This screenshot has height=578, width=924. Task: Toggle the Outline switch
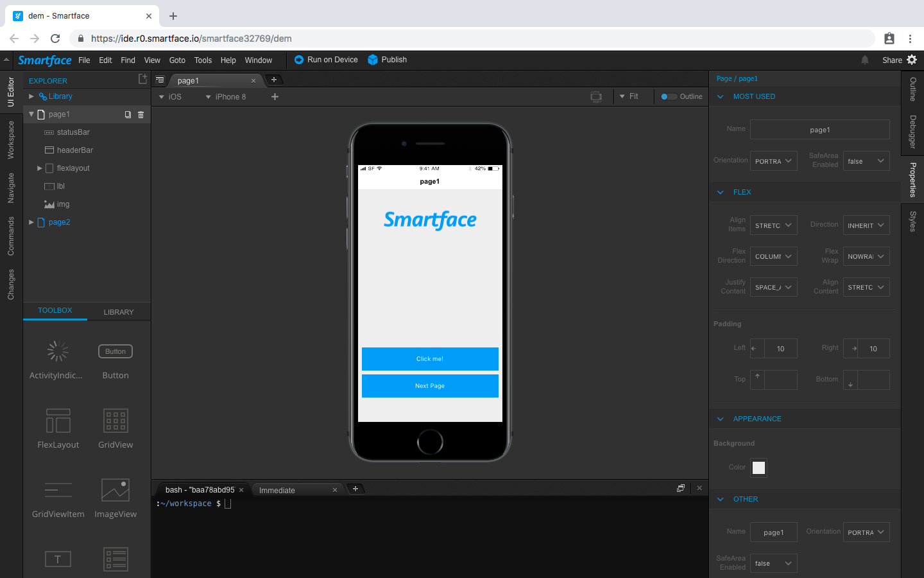pyautogui.click(x=669, y=96)
